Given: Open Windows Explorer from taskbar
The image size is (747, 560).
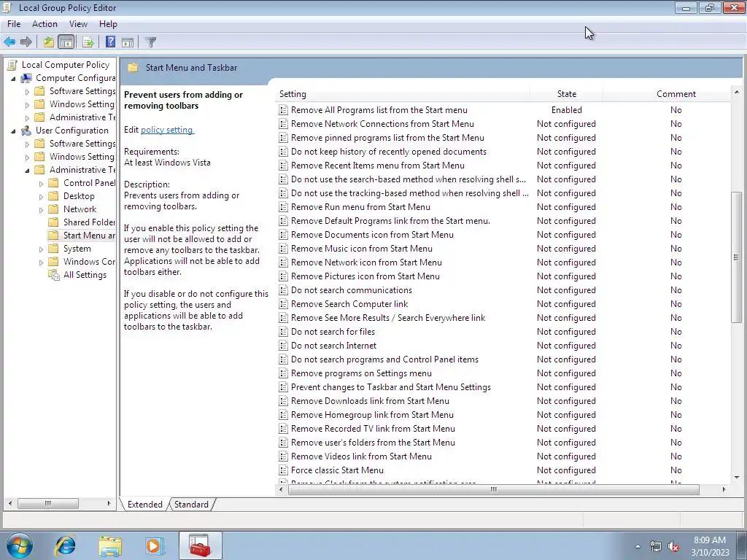Looking at the screenshot, I should coord(110,545).
